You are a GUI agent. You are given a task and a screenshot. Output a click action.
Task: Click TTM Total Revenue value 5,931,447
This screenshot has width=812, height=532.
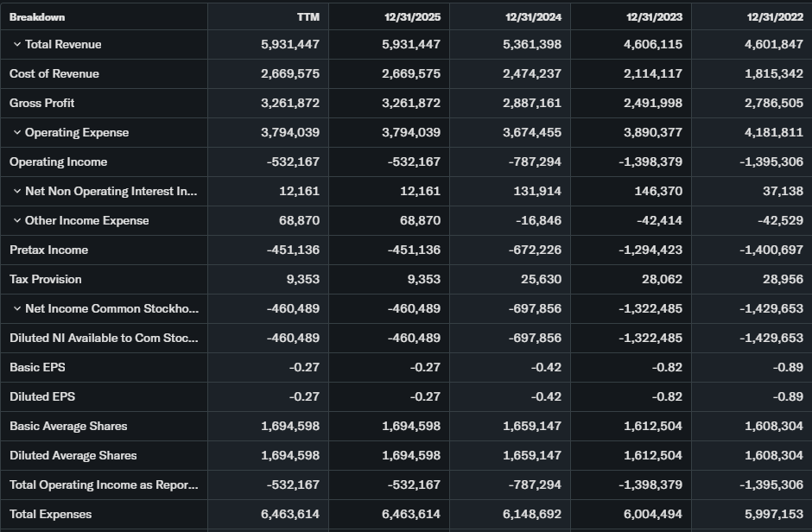pos(290,45)
